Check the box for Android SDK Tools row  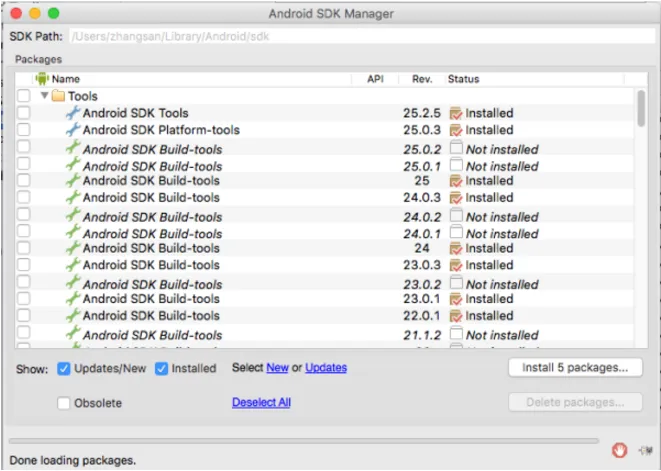[x=24, y=113]
